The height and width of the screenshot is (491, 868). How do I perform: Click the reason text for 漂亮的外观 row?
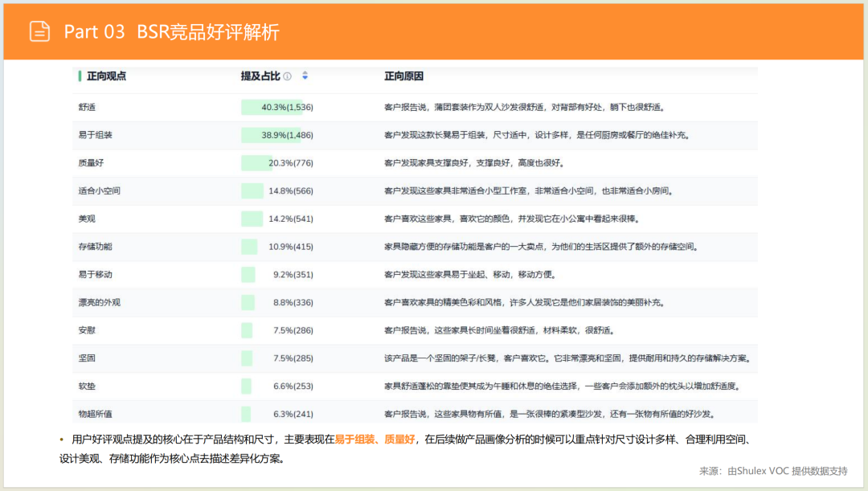pos(525,302)
